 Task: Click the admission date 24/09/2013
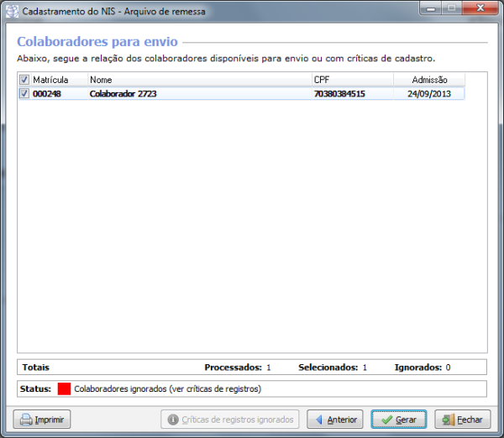[428, 94]
